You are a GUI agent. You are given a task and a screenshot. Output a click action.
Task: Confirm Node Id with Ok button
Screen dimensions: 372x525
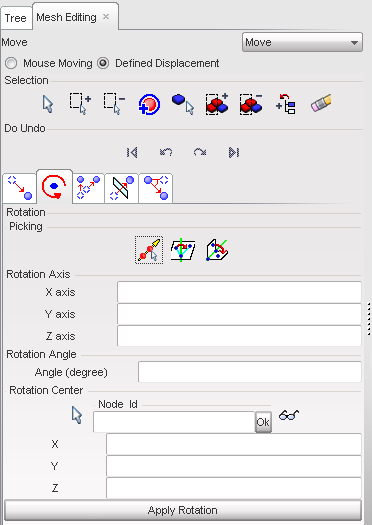point(263,422)
